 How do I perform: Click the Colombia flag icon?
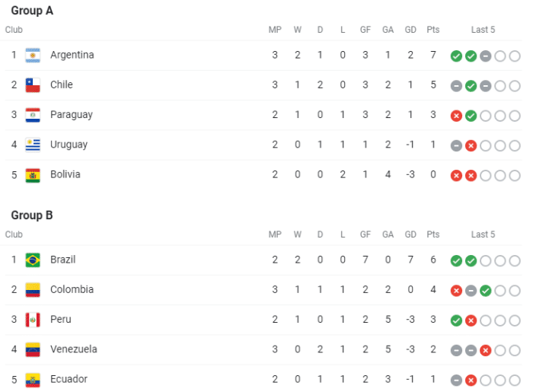click(33, 290)
